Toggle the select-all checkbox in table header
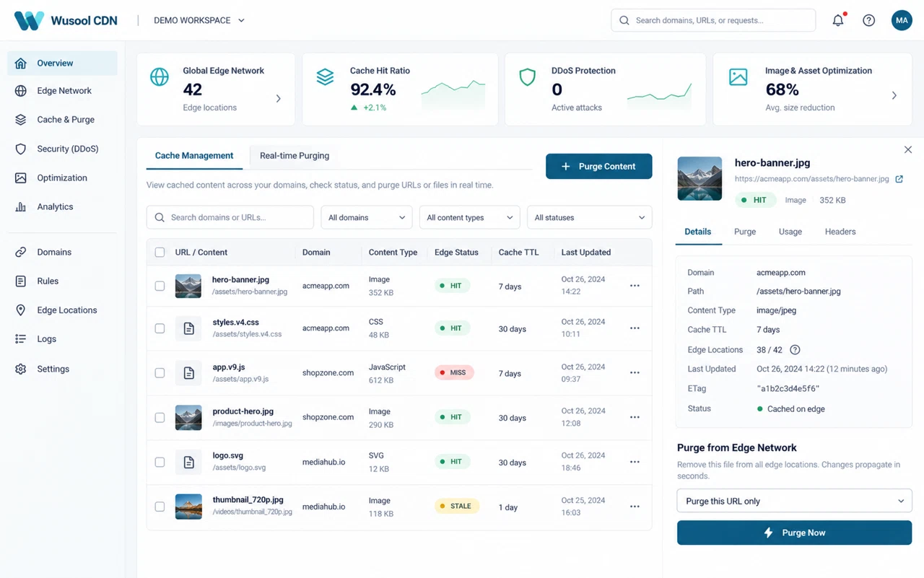This screenshot has width=924, height=578. pos(160,253)
